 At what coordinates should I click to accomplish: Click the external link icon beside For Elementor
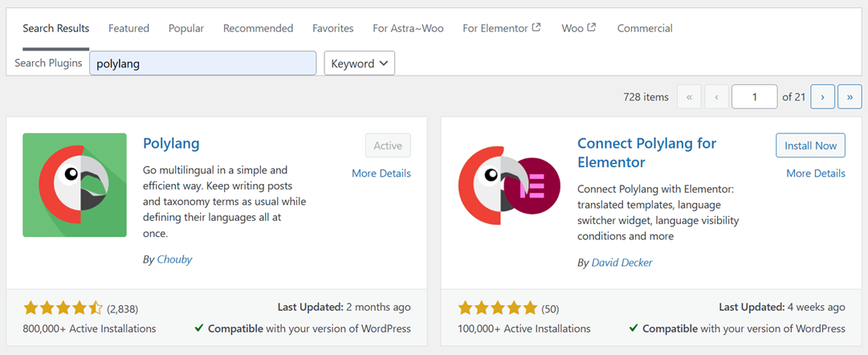536,27
